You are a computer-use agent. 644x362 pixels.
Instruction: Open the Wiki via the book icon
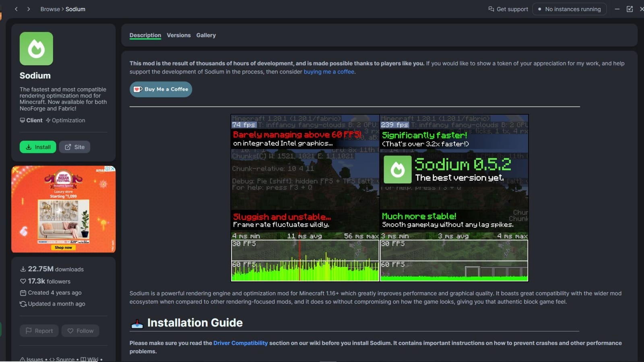click(x=83, y=359)
